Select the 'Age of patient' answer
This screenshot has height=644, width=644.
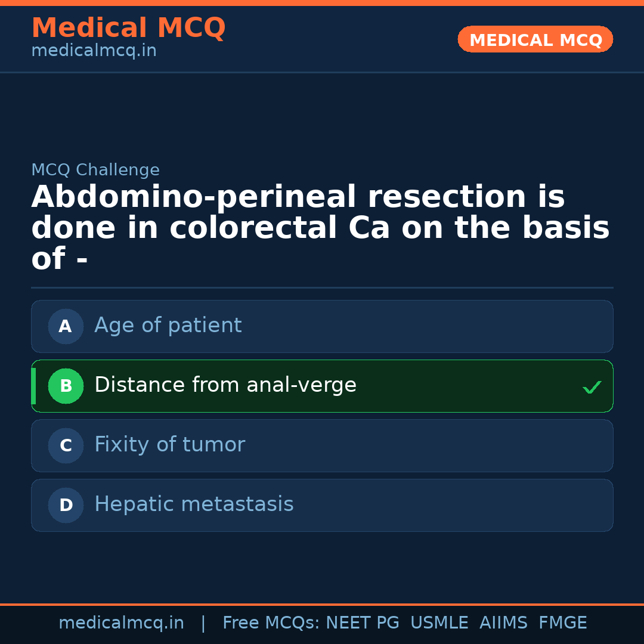168,326
